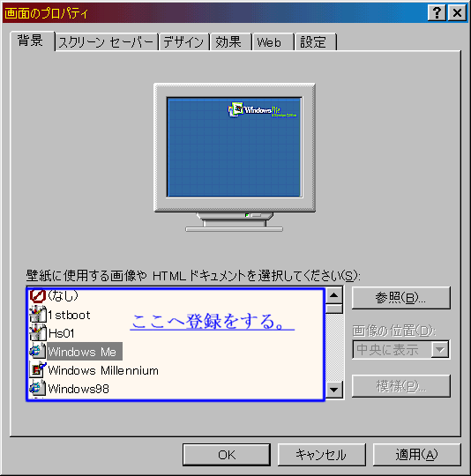Open the 設定 tab

(x=315, y=42)
